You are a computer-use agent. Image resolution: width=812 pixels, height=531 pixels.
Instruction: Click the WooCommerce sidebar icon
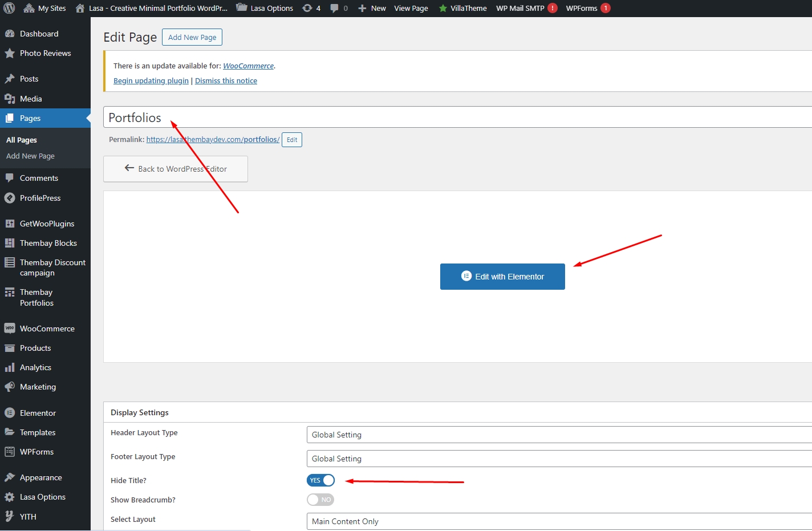[10, 329]
